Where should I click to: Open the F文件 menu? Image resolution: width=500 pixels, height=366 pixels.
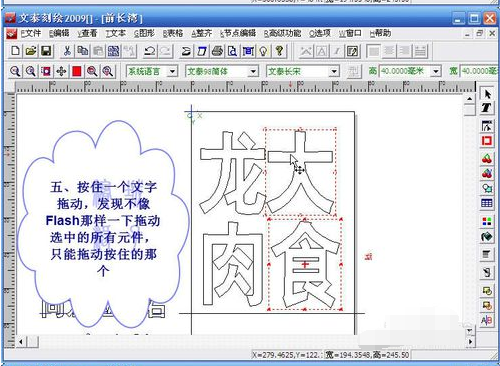30,33
